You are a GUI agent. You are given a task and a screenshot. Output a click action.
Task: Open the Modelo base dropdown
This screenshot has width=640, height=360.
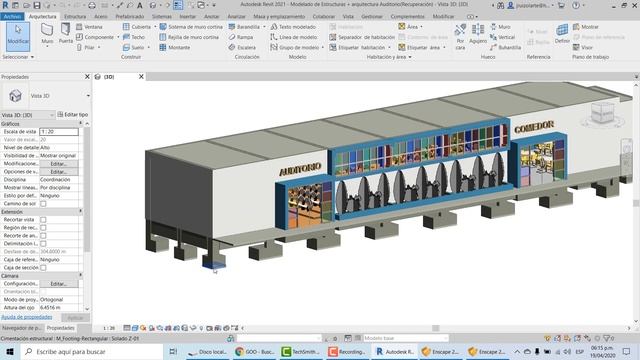[x=406, y=338]
